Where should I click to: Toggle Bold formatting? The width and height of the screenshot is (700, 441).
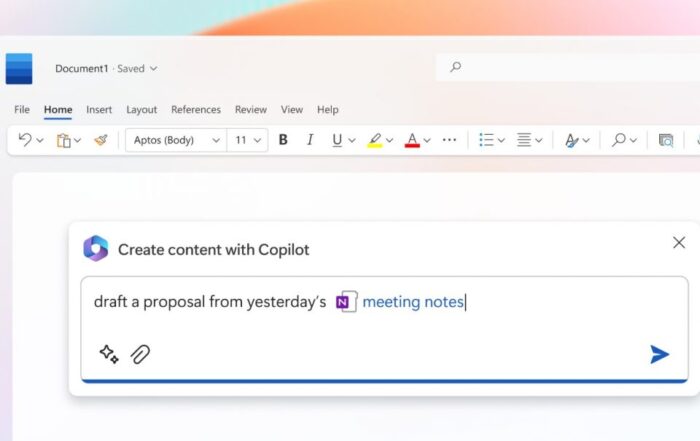pyautogui.click(x=283, y=140)
